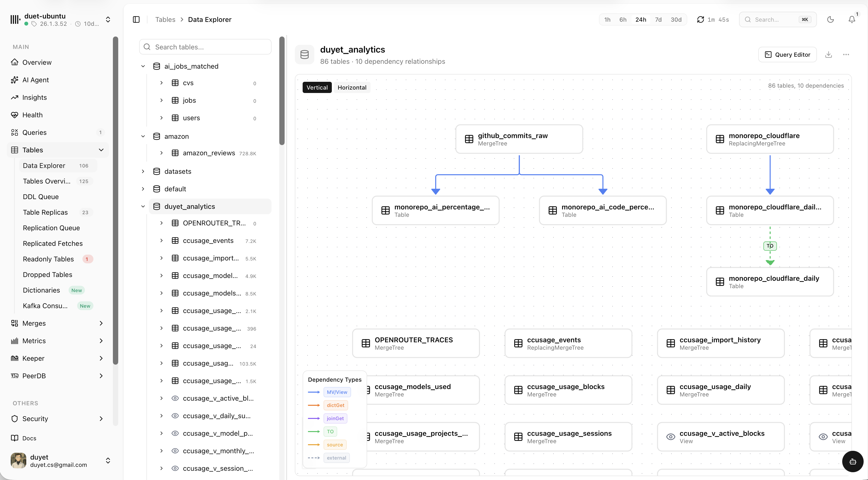
Task: Open Dictionaries submenu item
Action: [x=58, y=290]
